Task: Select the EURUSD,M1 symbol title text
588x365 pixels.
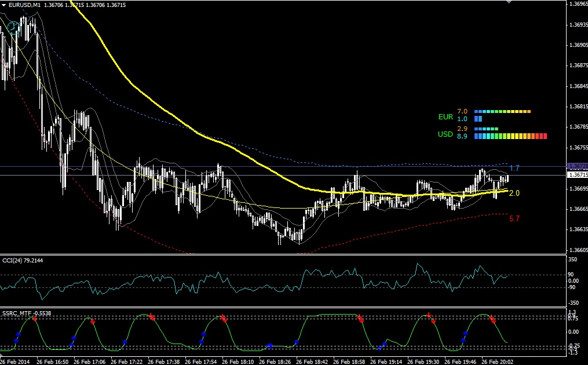Action: pos(24,5)
